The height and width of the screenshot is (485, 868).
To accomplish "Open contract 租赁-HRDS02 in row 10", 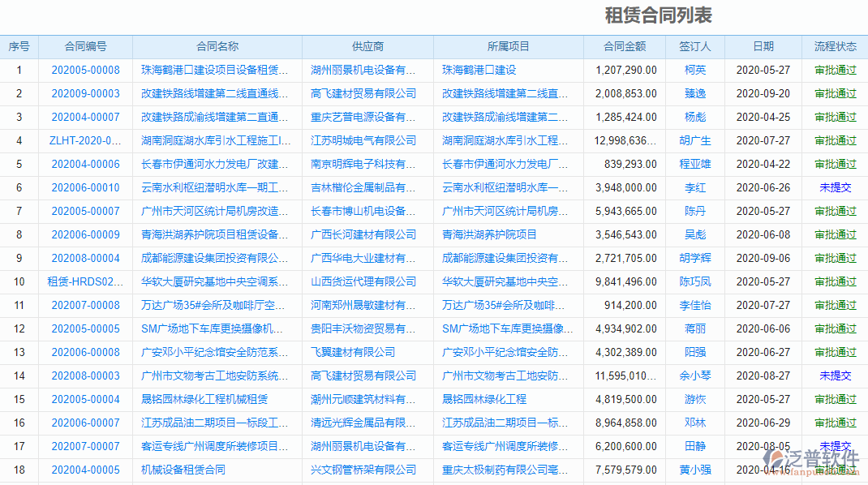I will [x=84, y=281].
